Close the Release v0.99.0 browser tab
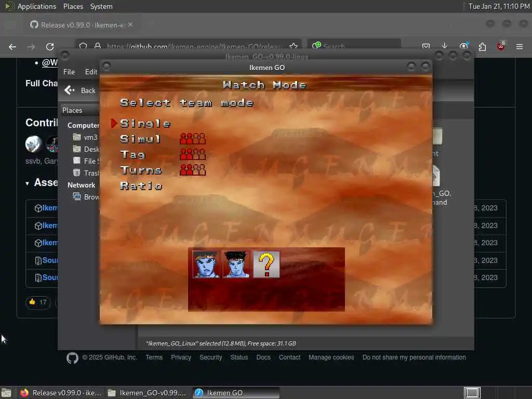Screen dimensions: 532x399 click(x=130, y=24)
